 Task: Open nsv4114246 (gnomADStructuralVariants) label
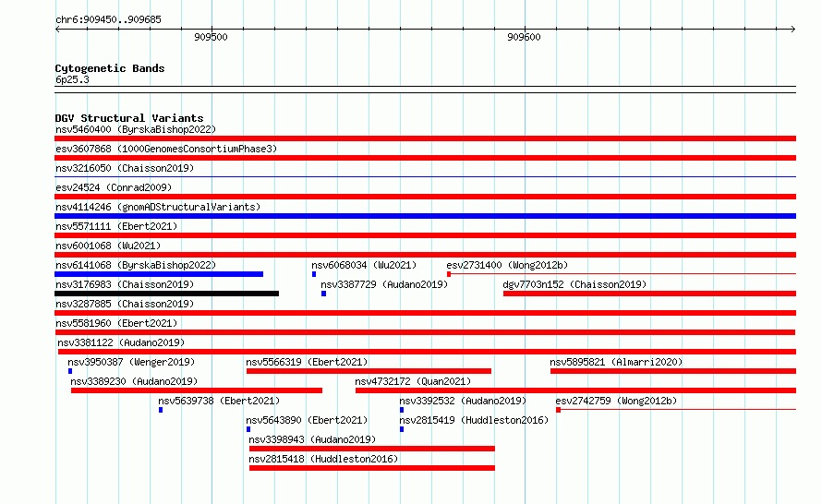coord(158,207)
